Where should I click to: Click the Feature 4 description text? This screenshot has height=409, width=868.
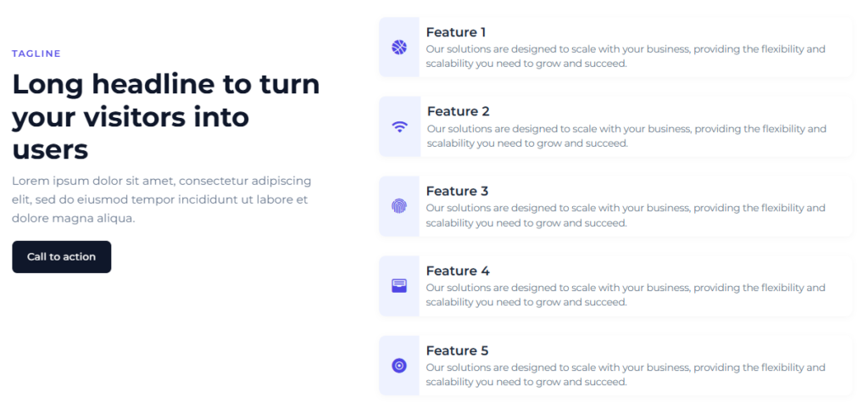pyautogui.click(x=626, y=294)
